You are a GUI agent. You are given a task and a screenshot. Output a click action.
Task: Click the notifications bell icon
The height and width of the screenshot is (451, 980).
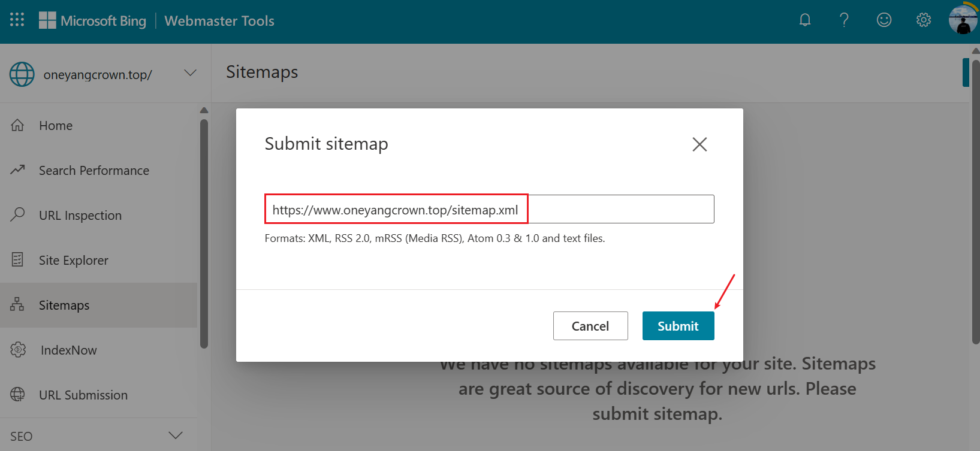click(x=804, y=20)
